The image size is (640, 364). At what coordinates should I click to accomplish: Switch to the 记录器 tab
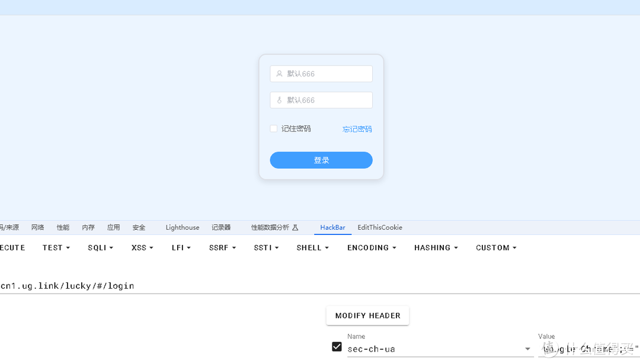point(221,227)
